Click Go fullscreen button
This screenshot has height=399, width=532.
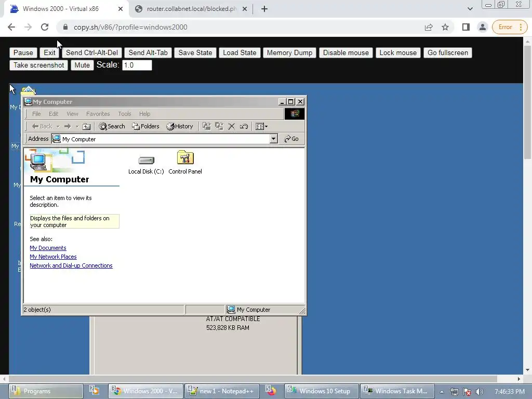(447, 52)
